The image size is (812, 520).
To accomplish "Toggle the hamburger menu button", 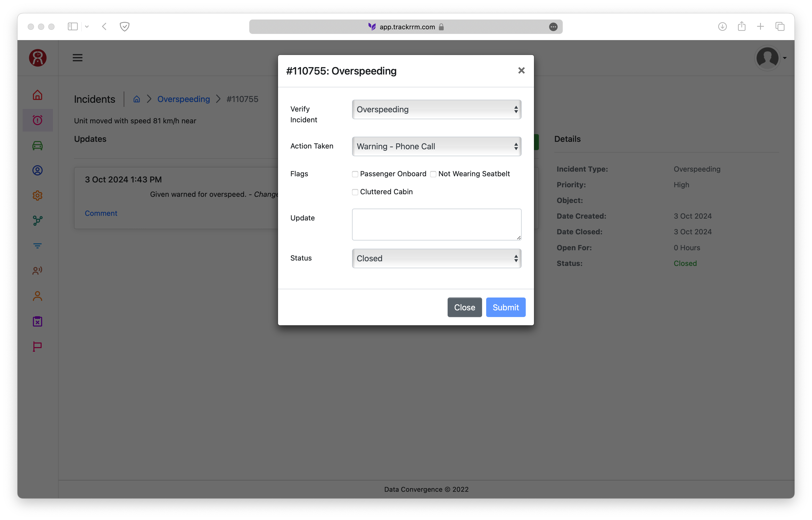I will (x=78, y=58).
